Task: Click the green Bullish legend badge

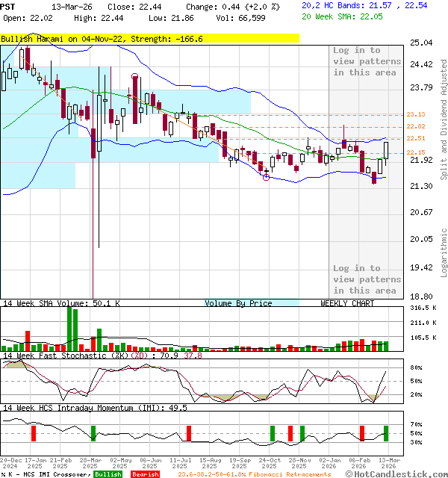Action: 108,474
